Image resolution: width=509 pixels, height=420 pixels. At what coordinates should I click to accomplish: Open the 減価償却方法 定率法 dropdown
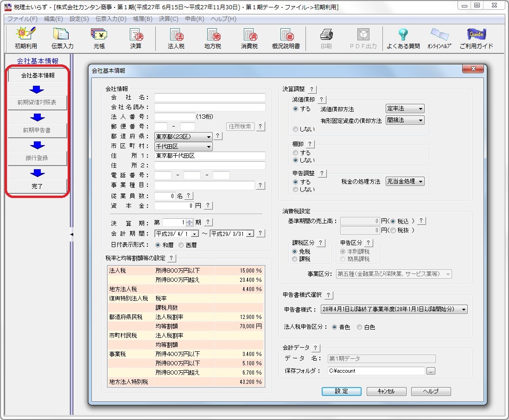(420, 109)
